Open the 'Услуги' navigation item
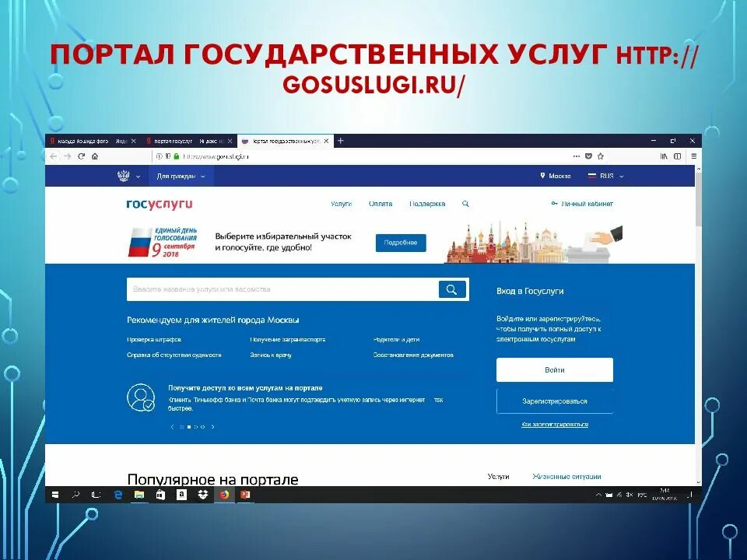This screenshot has width=747, height=560. (341, 204)
